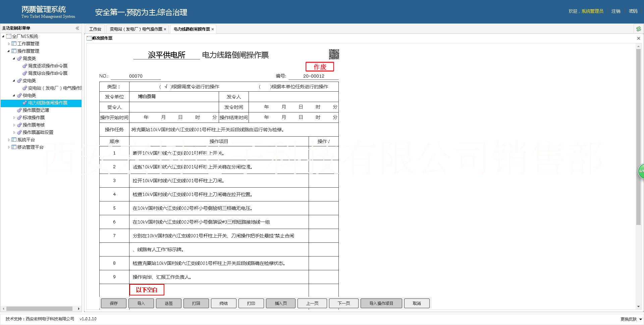This screenshot has height=325, width=644.
Task: Click the 发令单位 field showing 博白县调
Action: click(174, 97)
